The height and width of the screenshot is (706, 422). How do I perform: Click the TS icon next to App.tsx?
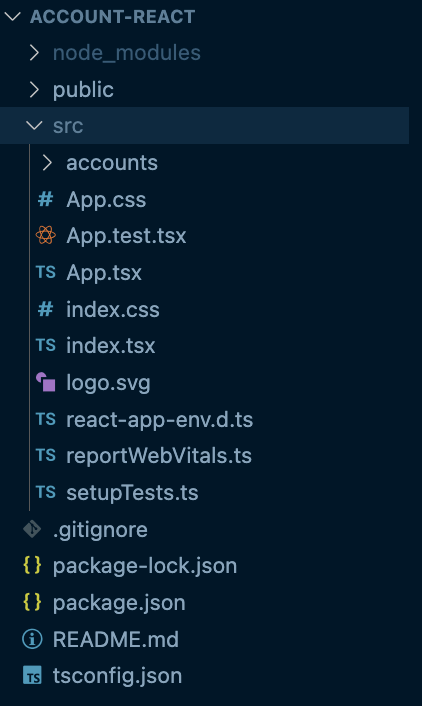pyautogui.click(x=45, y=272)
